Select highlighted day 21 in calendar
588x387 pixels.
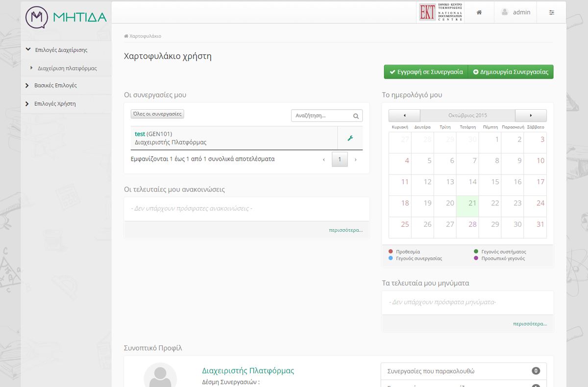point(472,203)
